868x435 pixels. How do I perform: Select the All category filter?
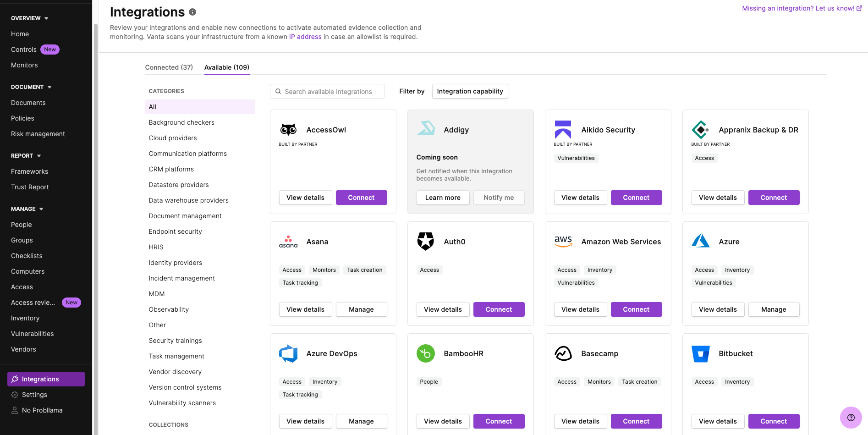click(x=200, y=107)
